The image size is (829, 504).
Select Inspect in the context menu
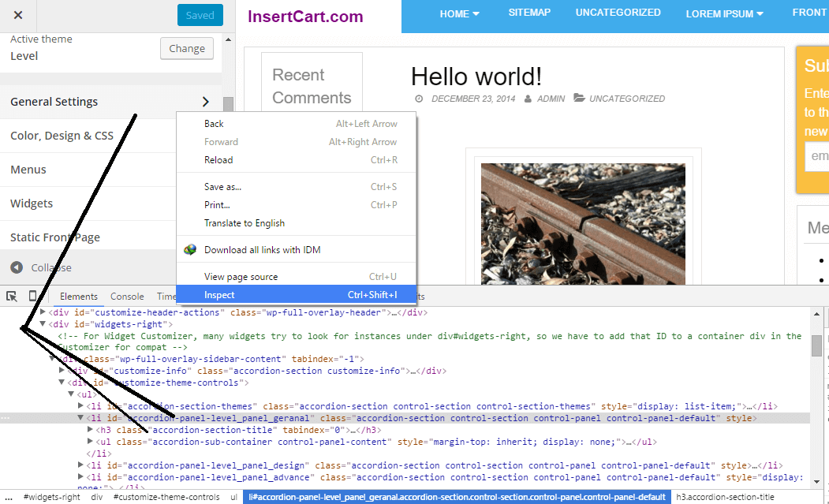(296, 295)
